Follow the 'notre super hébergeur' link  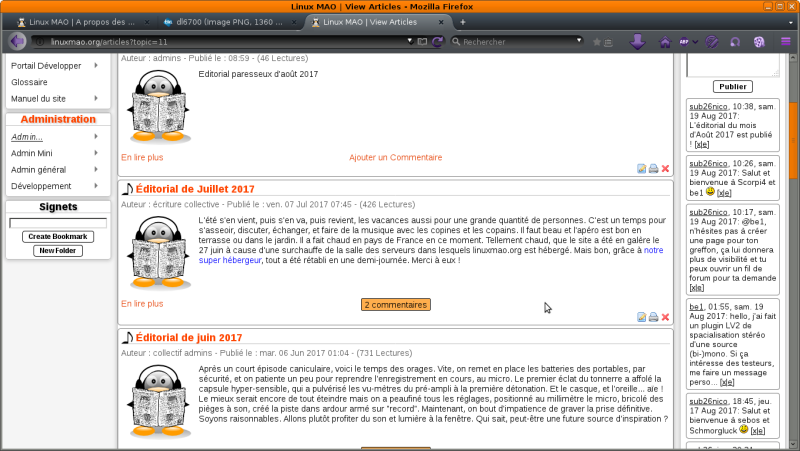[x=431, y=255]
